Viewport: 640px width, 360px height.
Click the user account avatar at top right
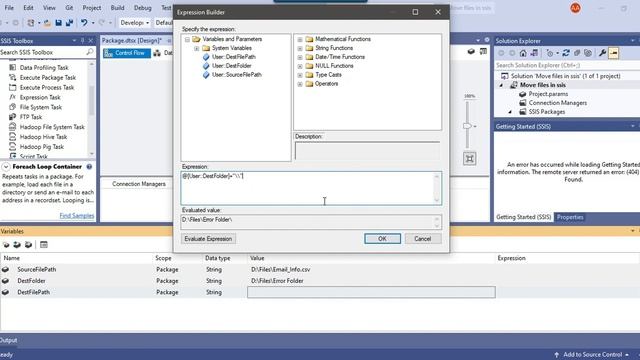tap(576, 8)
